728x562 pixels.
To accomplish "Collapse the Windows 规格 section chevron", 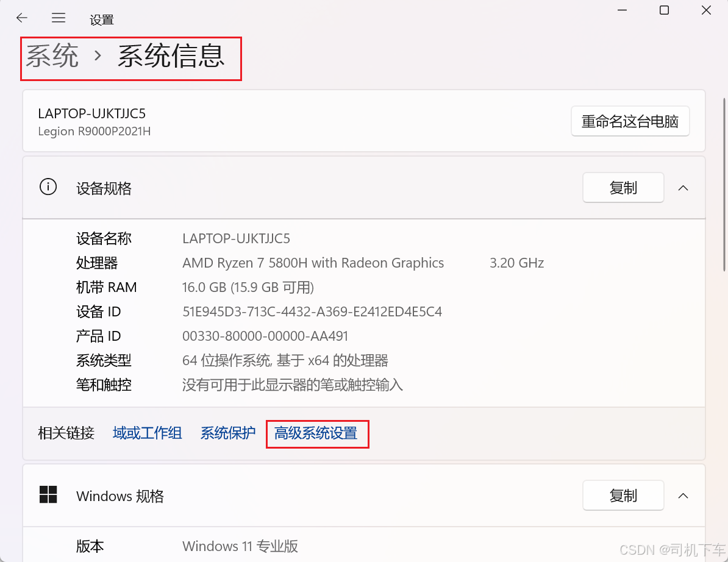I will click(683, 496).
